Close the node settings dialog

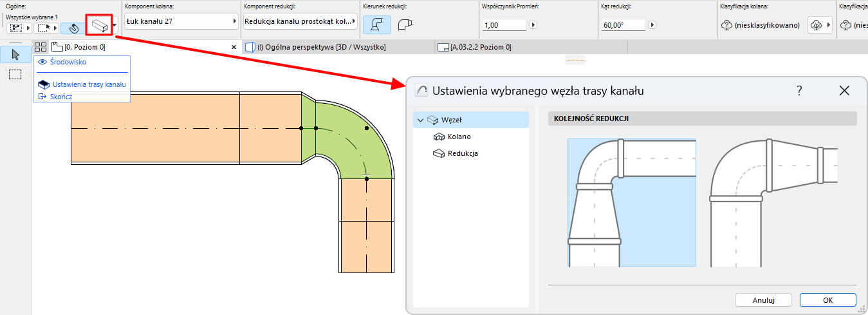point(845,91)
